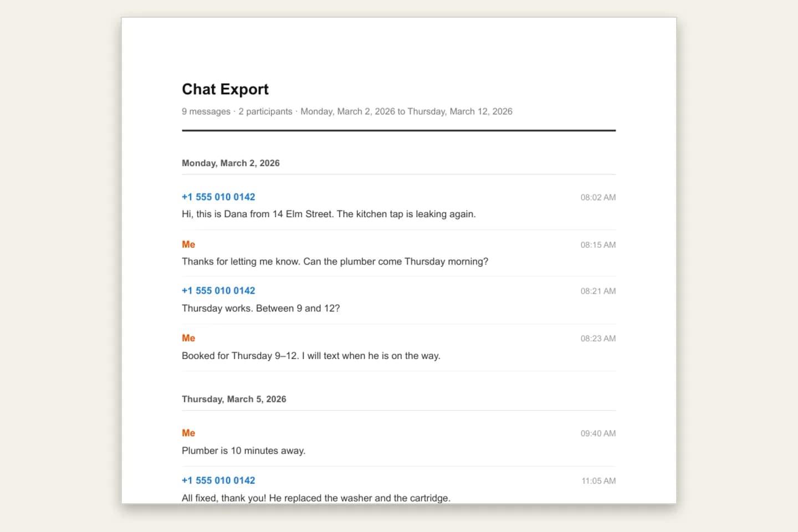Screen dimensions: 798x532
Task: Click the message "Booked for Thursday 9–12"
Action: coord(311,356)
